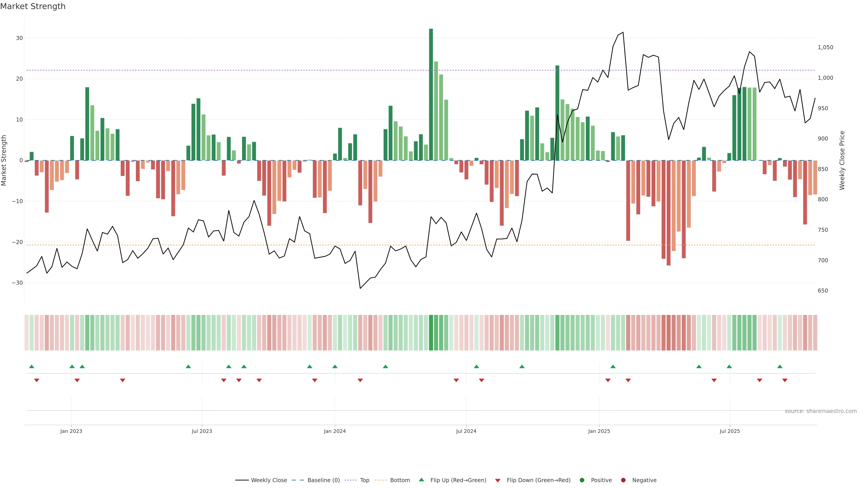868x488 pixels.
Task: Click the tallest dark green strength bar
Action: pyautogui.click(x=431, y=94)
